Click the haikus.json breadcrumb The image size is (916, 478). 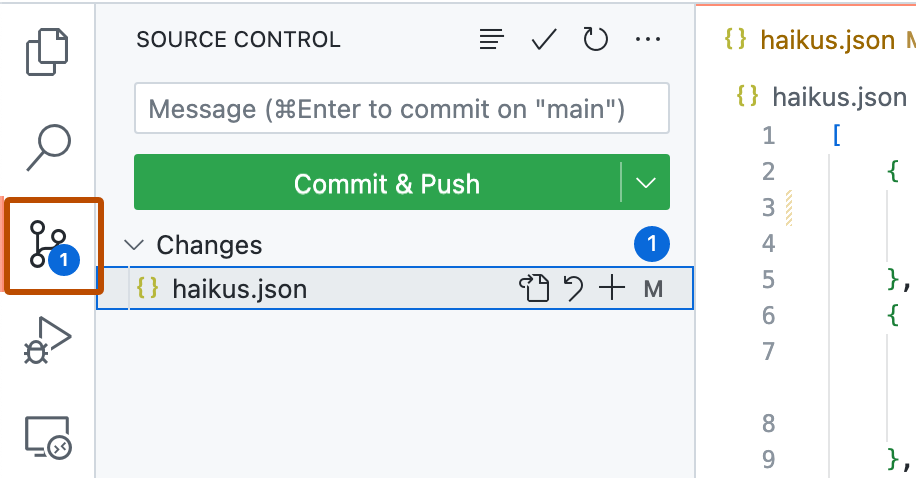(838, 97)
